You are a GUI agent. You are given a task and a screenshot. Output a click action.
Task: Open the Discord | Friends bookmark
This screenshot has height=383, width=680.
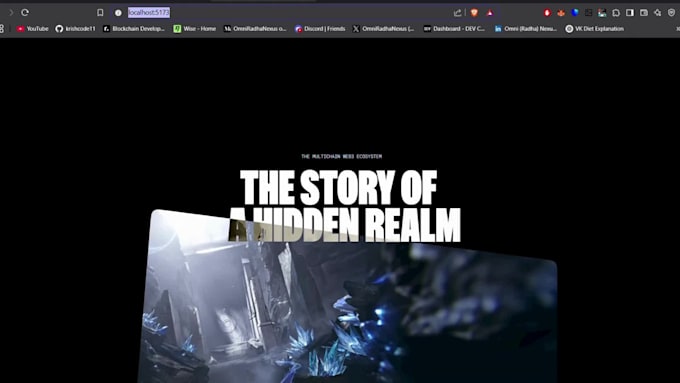pyautogui.click(x=320, y=29)
